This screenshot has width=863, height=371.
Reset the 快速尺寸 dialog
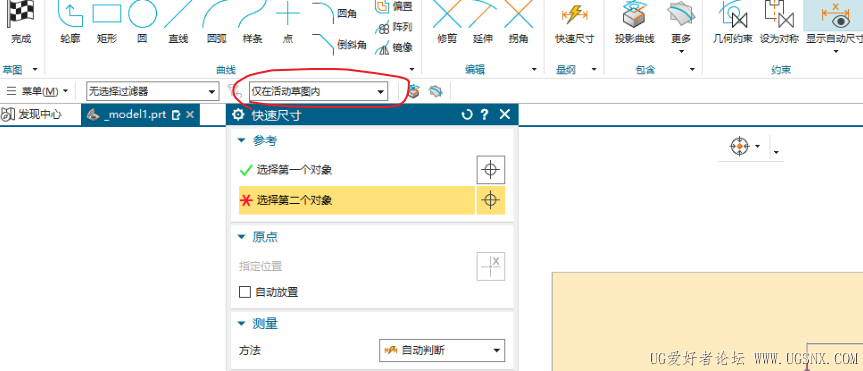467,114
